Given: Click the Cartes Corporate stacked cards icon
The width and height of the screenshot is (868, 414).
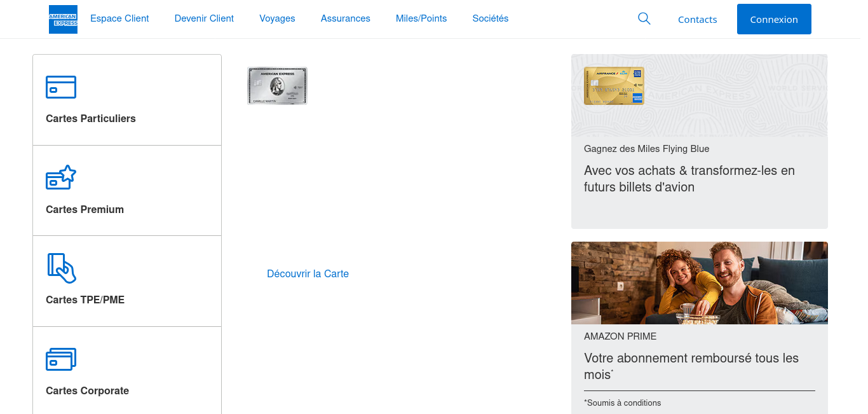Looking at the screenshot, I should tap(61, 359).
